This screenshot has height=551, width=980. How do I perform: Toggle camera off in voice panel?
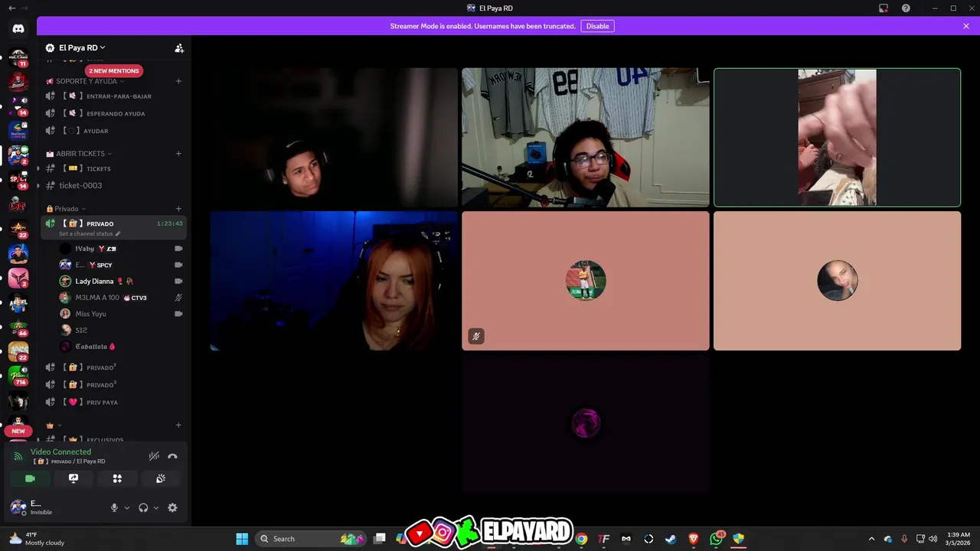30,478
